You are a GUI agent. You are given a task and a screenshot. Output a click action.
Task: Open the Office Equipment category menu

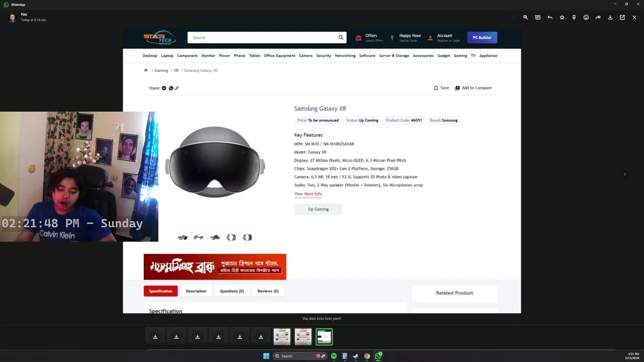point(279,56)
